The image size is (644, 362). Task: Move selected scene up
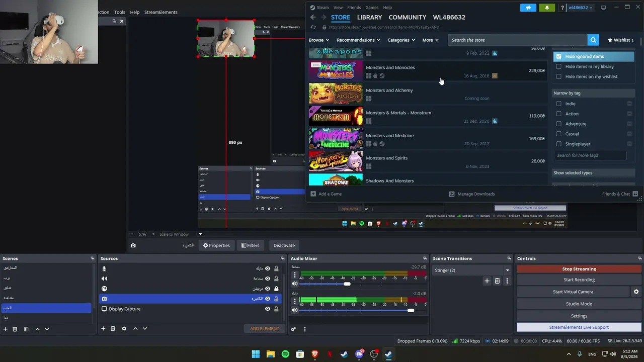[37, 329]
